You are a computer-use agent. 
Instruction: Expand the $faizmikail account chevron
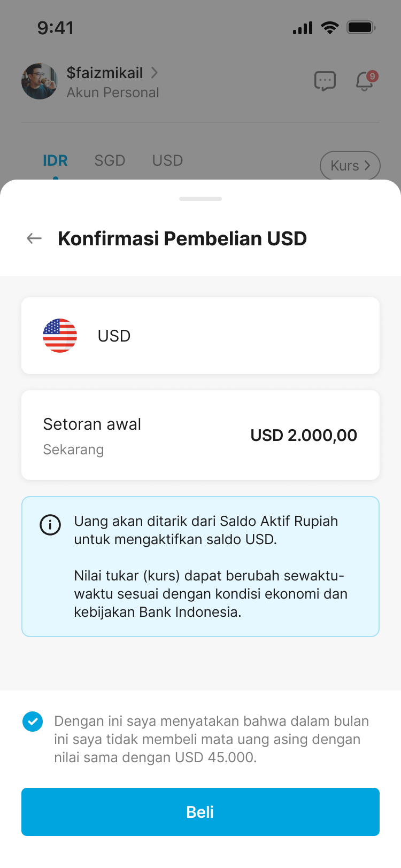(155, 73)
